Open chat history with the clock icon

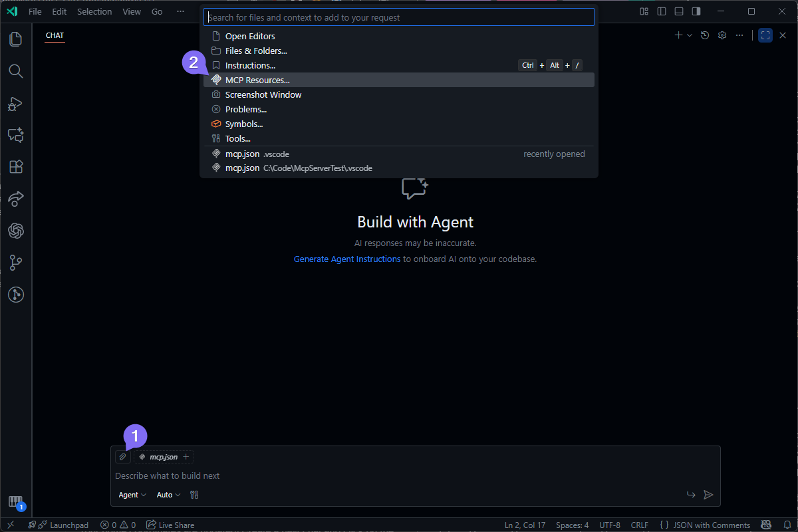pyautogui.click(x=705, y=35)
